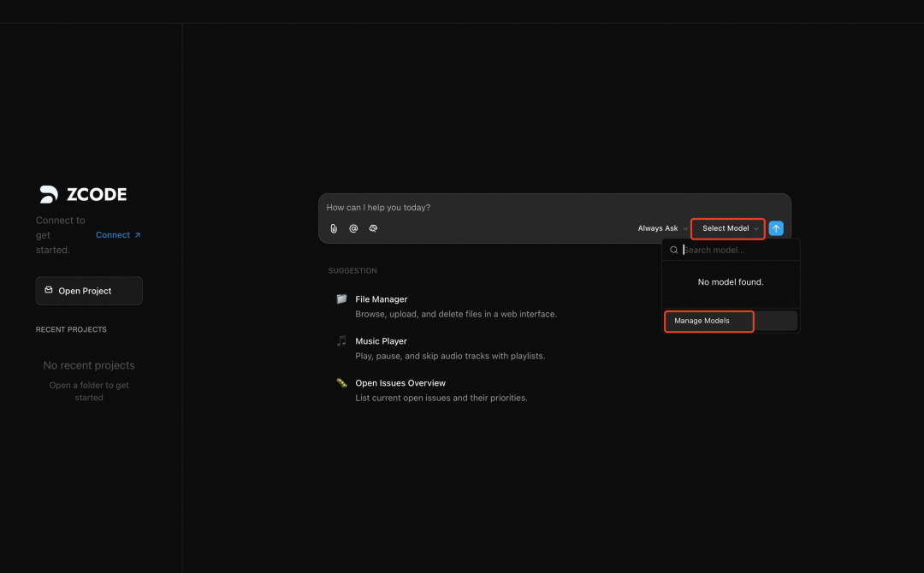Screen dimensions: 924x573
Task: Click 'Connect to get started.' text
Action: coord(60,235)
